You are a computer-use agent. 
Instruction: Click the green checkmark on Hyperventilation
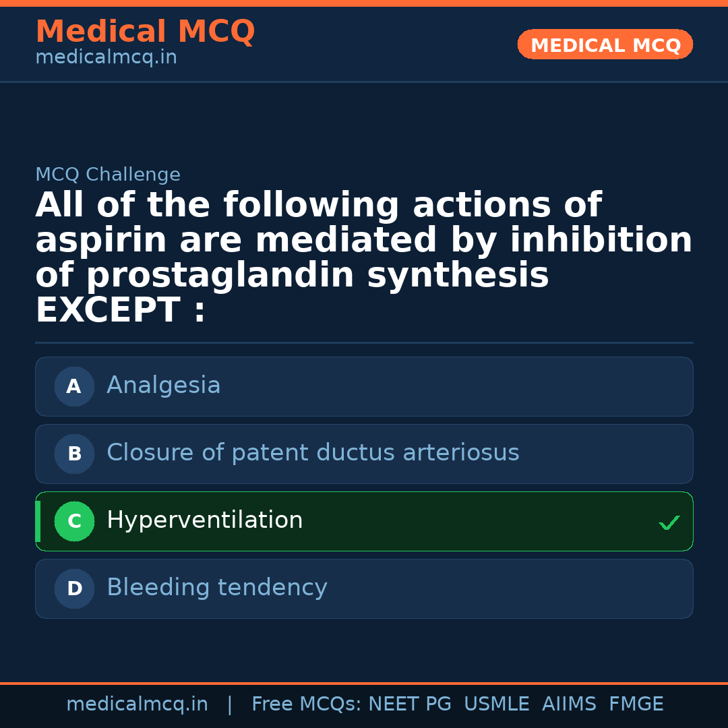click(x=669, y=522)
